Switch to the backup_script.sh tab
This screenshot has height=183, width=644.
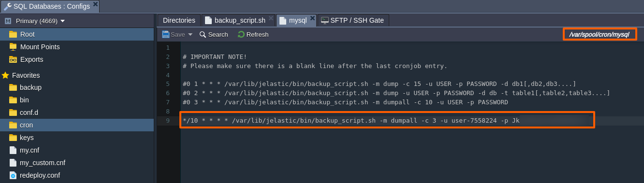point(240,20)
